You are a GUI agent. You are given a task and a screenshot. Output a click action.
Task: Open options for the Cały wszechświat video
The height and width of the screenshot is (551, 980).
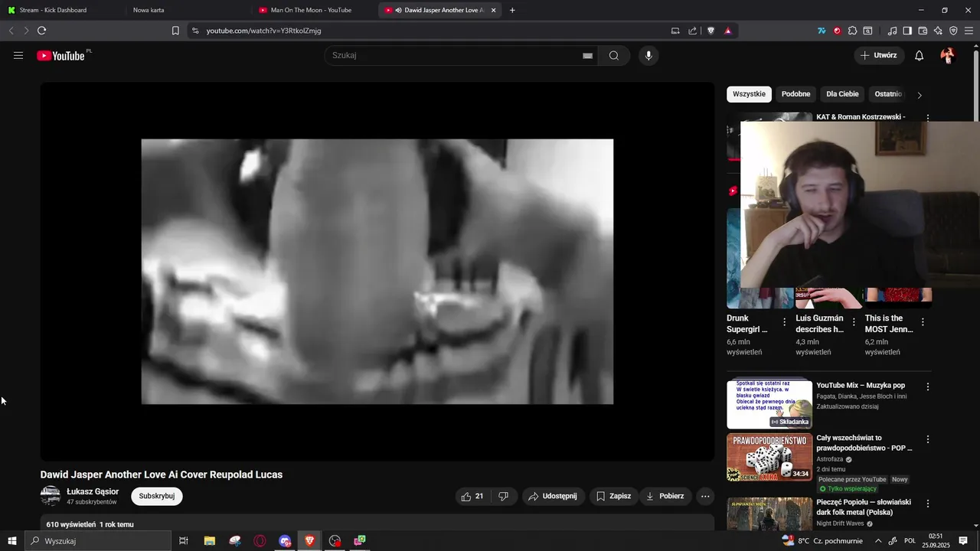click(928, 440)
